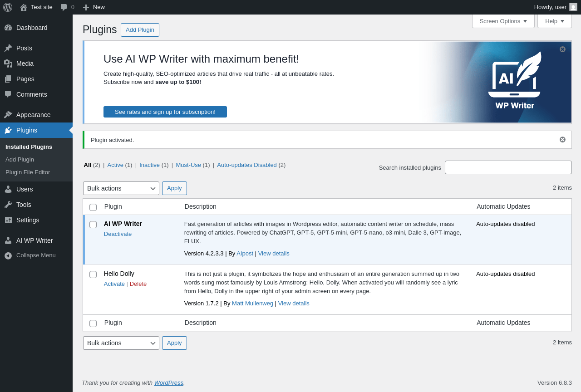Screen dimensions: 581x392
Task: Click the Settings sliders icon
Action: (8, 220)
